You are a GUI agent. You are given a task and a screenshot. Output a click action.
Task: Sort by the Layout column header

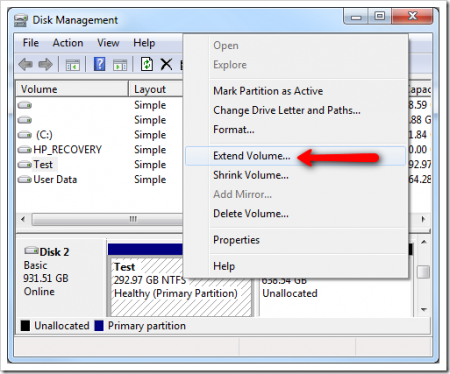[156, 89]
